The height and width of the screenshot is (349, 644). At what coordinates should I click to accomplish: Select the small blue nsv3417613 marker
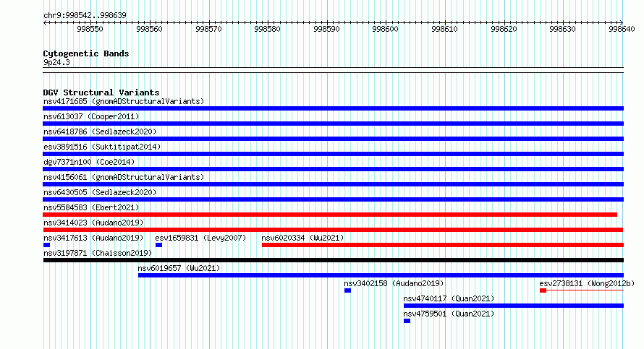click(46, 245)
